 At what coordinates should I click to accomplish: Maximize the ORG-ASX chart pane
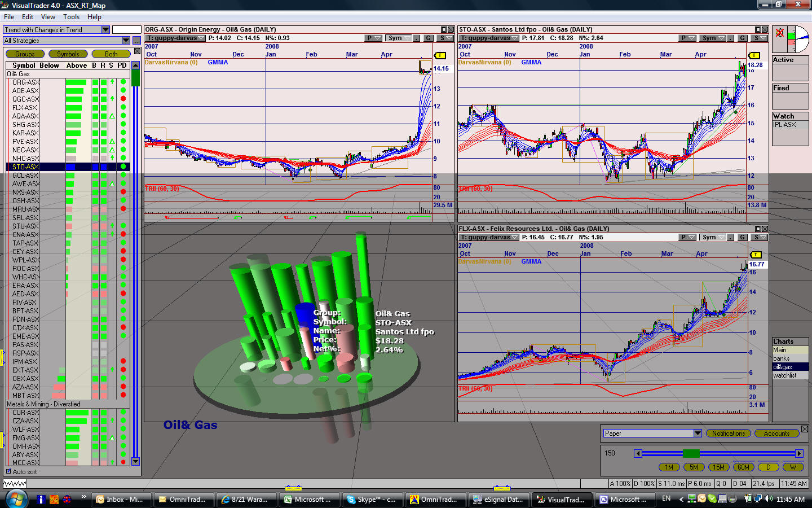444,29
